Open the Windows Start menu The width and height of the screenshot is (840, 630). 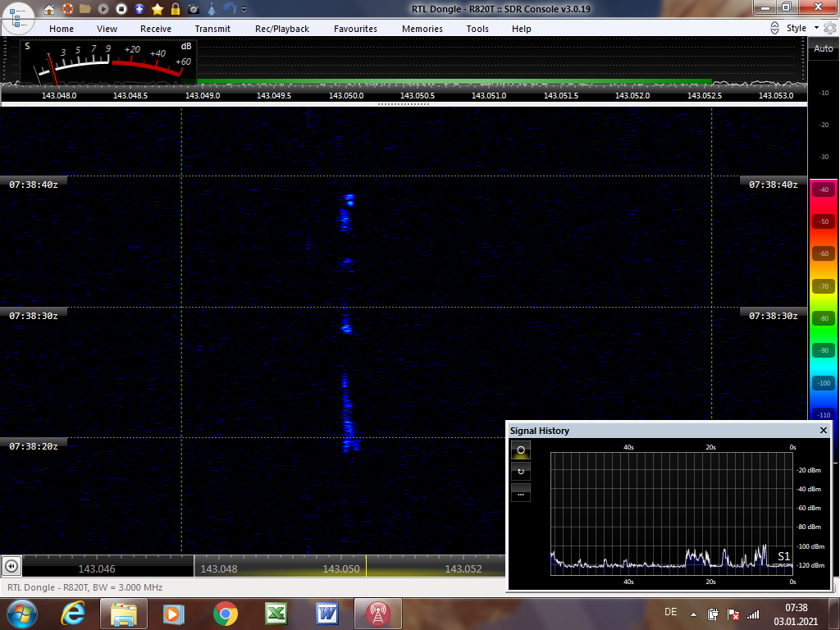coord(21,614)
